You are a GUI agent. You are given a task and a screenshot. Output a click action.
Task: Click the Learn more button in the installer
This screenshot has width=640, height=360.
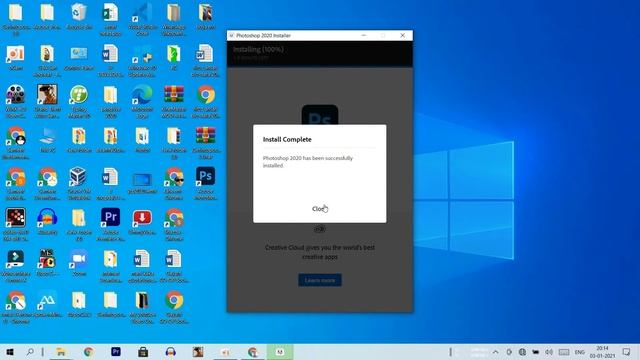tap(320, 280)
